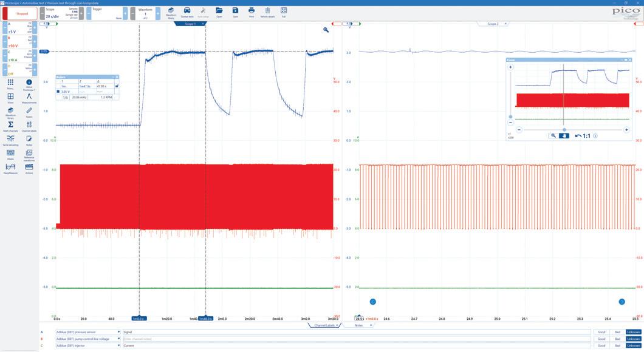Click channel A notes field containing Signal

point(356,332)
